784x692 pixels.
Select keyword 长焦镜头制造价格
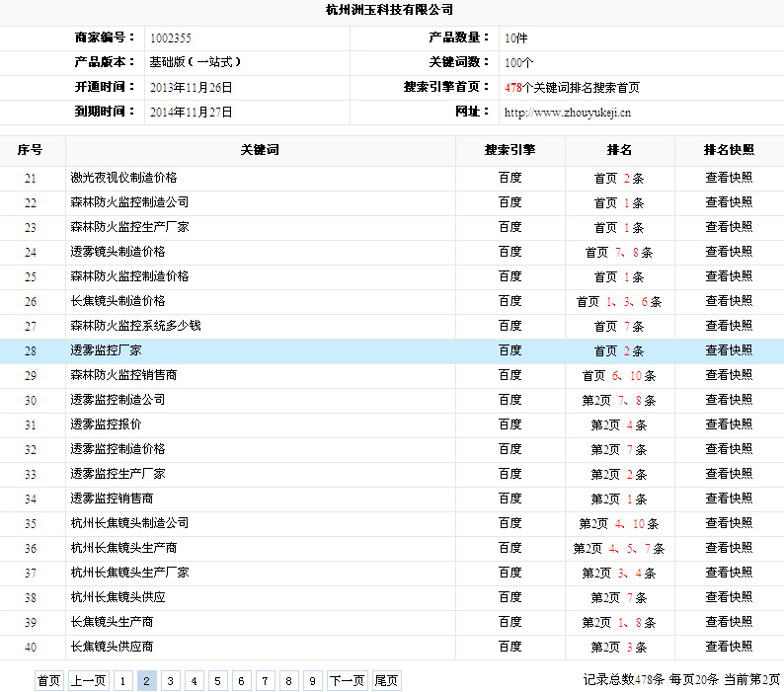point(118,301)
